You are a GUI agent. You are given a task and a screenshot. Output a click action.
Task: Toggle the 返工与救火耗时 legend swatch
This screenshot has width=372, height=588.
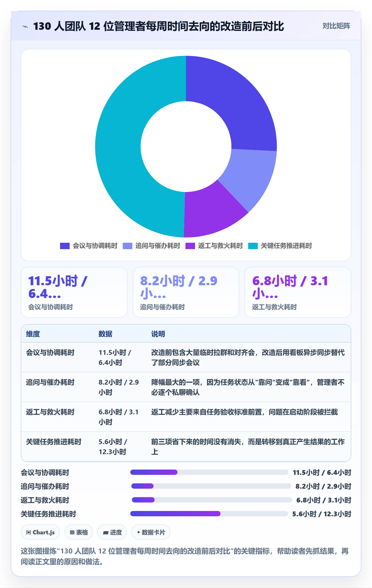coord(190,246)
